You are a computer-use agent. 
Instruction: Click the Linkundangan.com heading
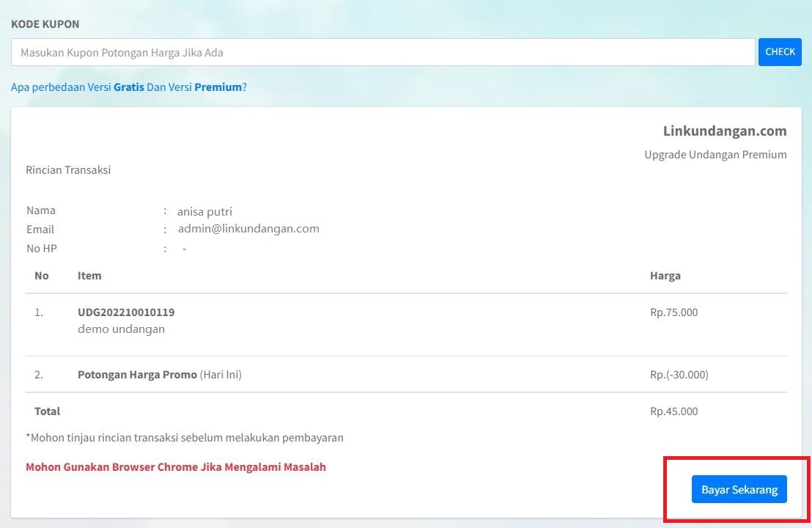click(724, 131)
